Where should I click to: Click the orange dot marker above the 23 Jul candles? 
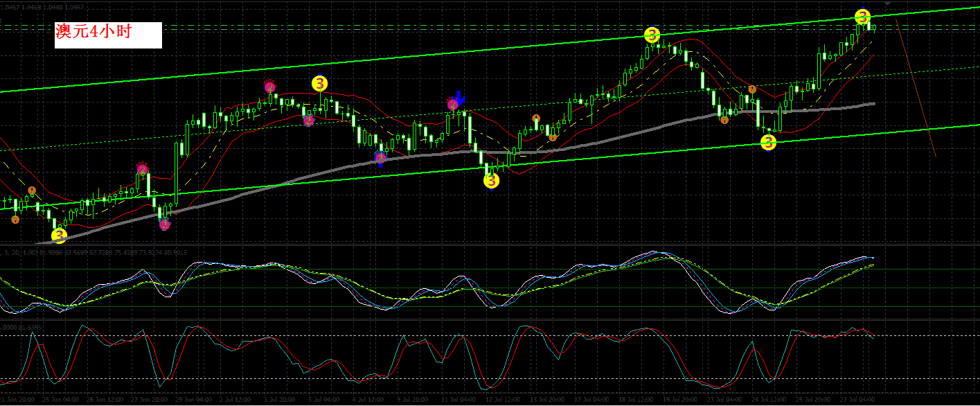753,89
